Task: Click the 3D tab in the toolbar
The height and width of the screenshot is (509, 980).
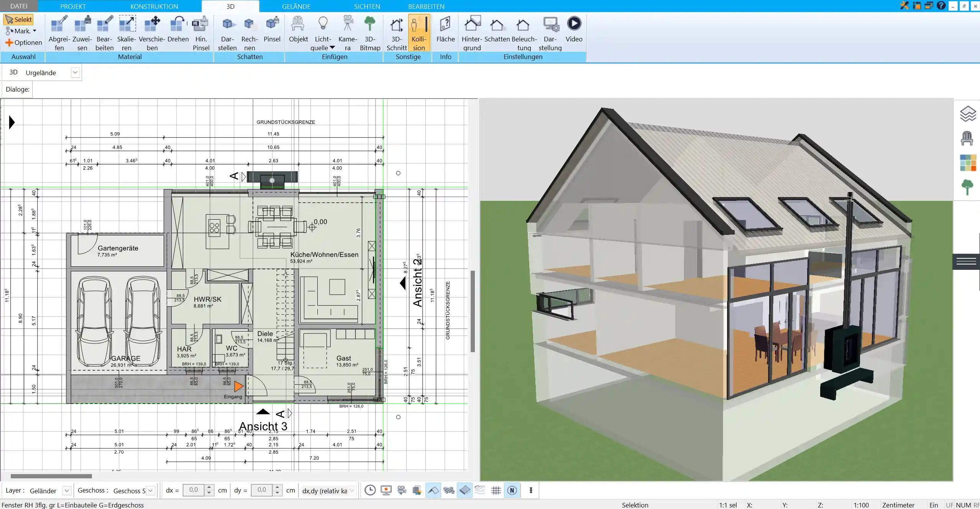Action: click(x=230, y=7)
